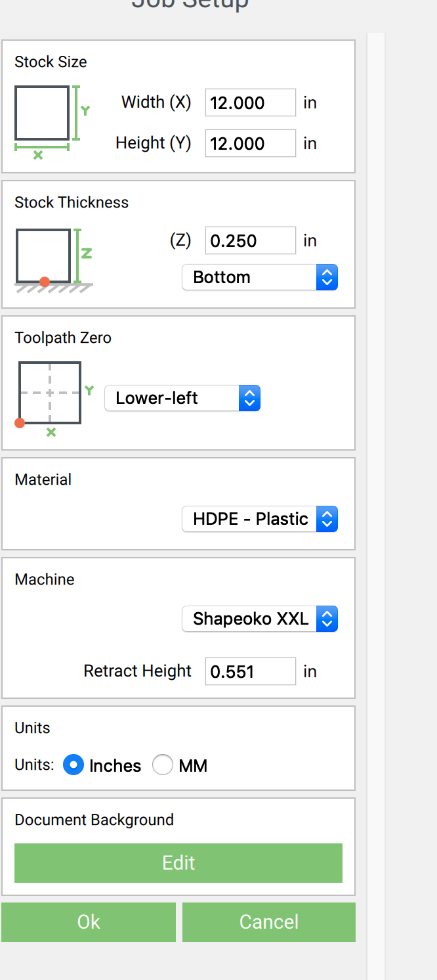Select the Inches units radio button
This screenshot has width=437, height=980.
pos(73,765)
